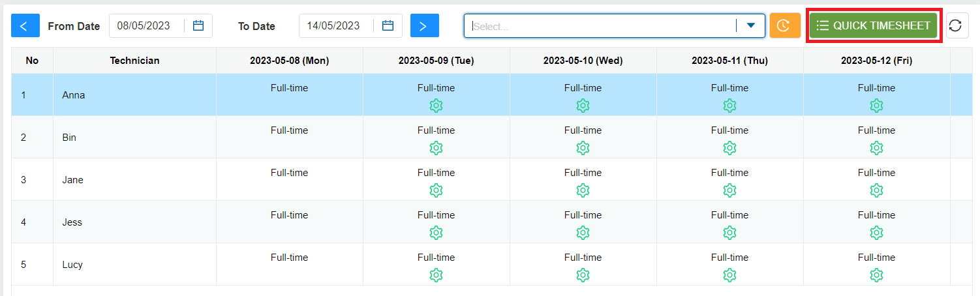Click Bin's Full-time cell for Monday
This screenshot has width=980, height=296.
point(290,138)
